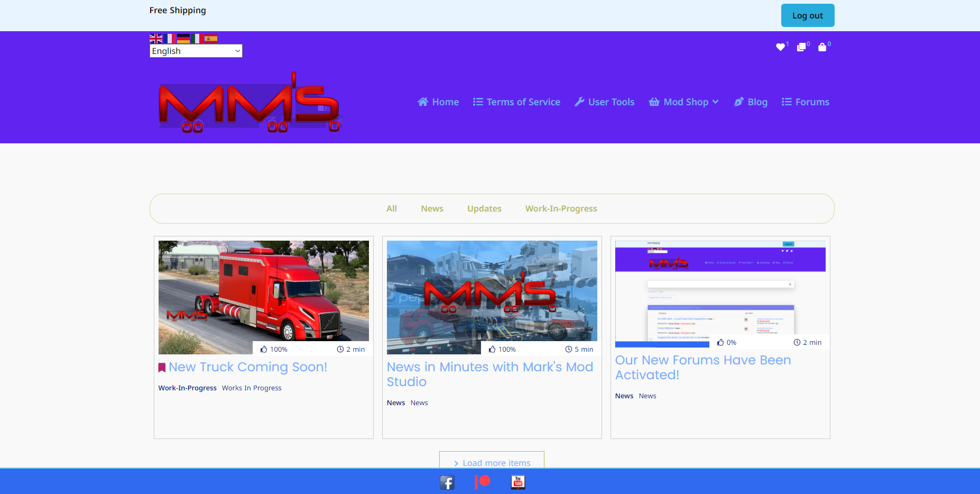980x494 pixels.
Task: Switch language using the German flag
Action: [x=183, y=38]
